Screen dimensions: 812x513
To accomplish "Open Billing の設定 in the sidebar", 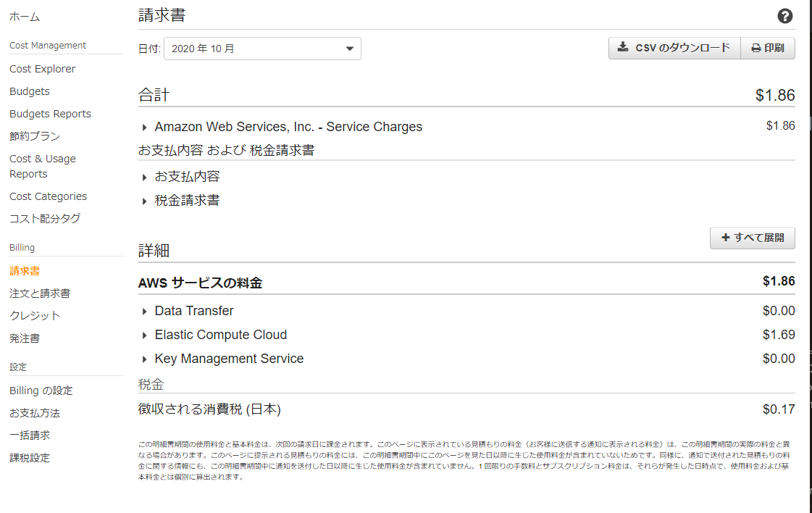I will point(41,391).
